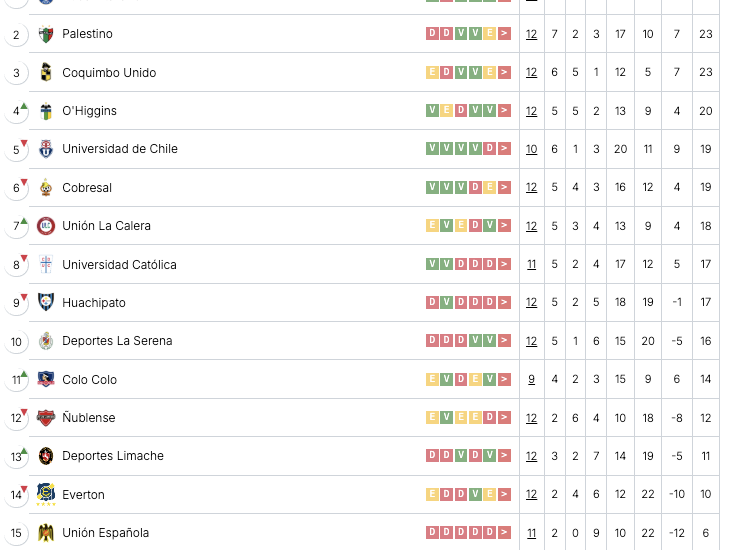Click Deportes Limache's latest green V result
The image size is (743, 550).
[x=490, y=455]
